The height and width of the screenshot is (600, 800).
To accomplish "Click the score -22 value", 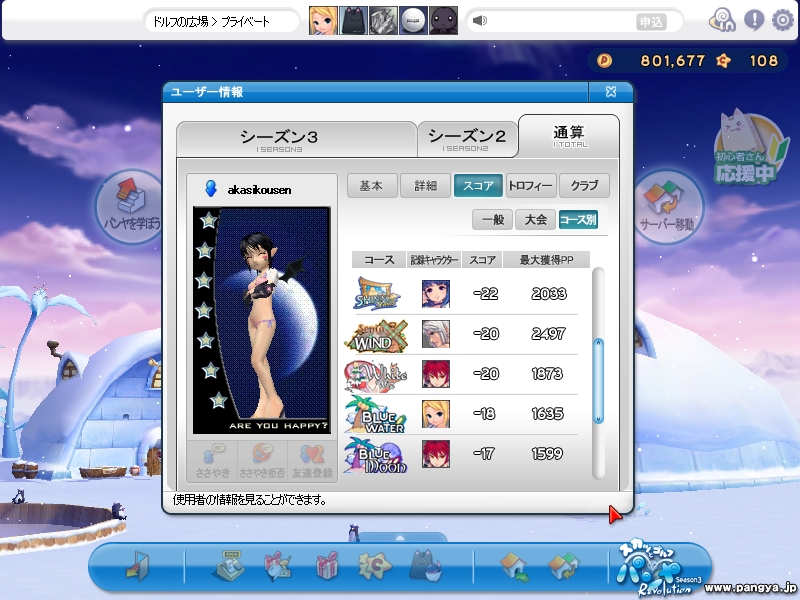I will click(485, 294).
